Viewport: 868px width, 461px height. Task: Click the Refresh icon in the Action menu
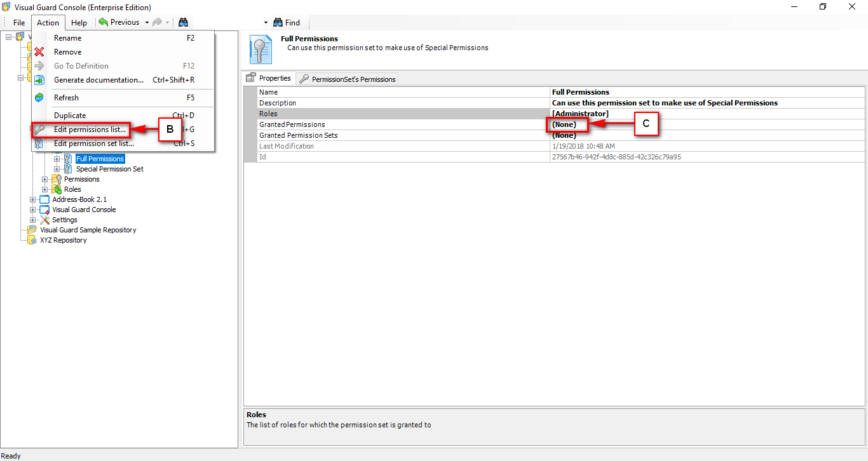(x=39, y=97)
